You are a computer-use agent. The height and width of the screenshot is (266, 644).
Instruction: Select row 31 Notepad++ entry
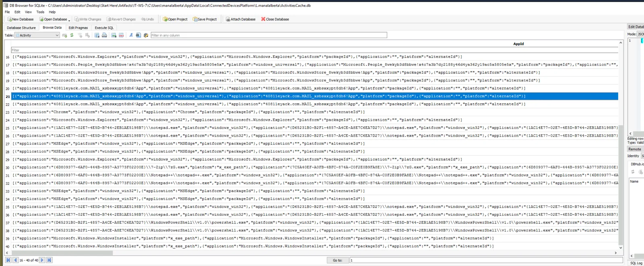(315, 175)
